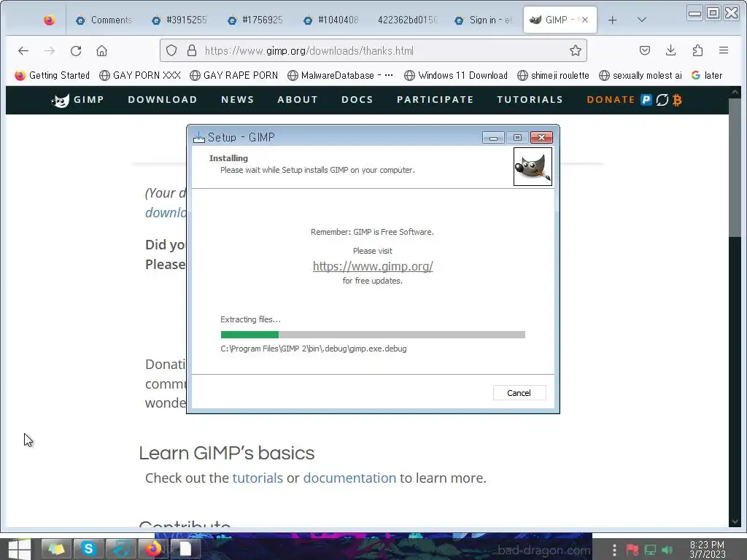This screenshot has width=747, height=560.
Task: Open the MalwareDatabase bookmark
Action: (x=340, y=75)
